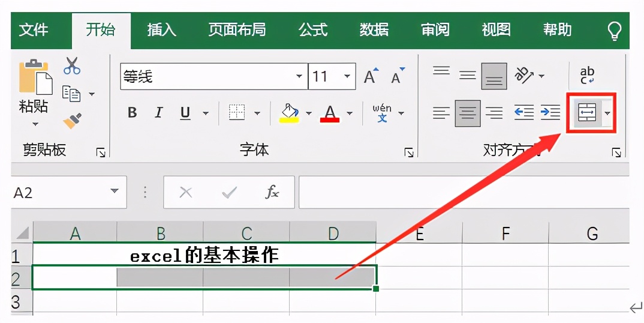This screenshot has height=323, width=644.
Task: Expand the Name Box dropdown arrow
Action: pos(115,191)
